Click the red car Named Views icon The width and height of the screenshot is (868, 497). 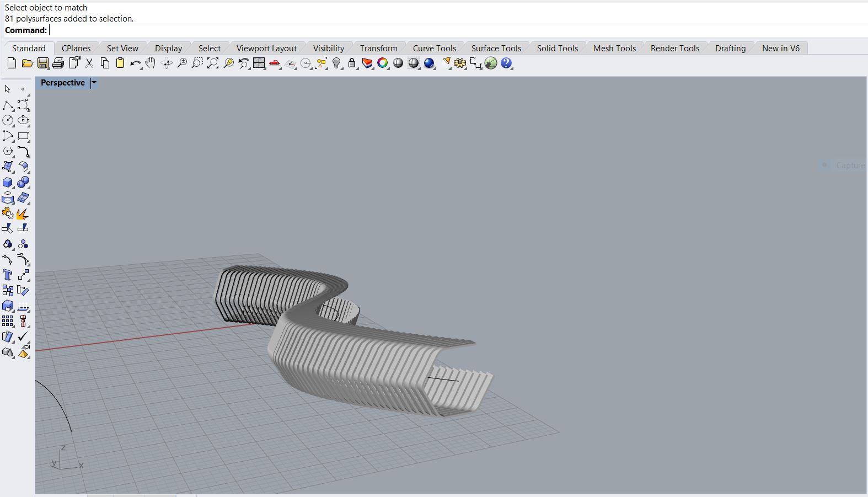point(275,63)
